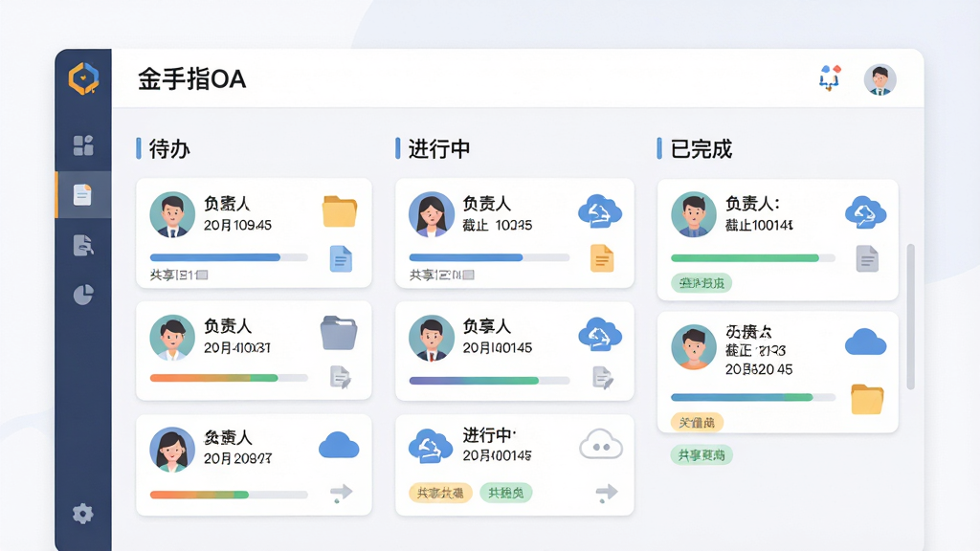Click the orange-shirt avatar in second 已完成 card
The width and height of the screenshot is (980, 551).
[694, 346]
